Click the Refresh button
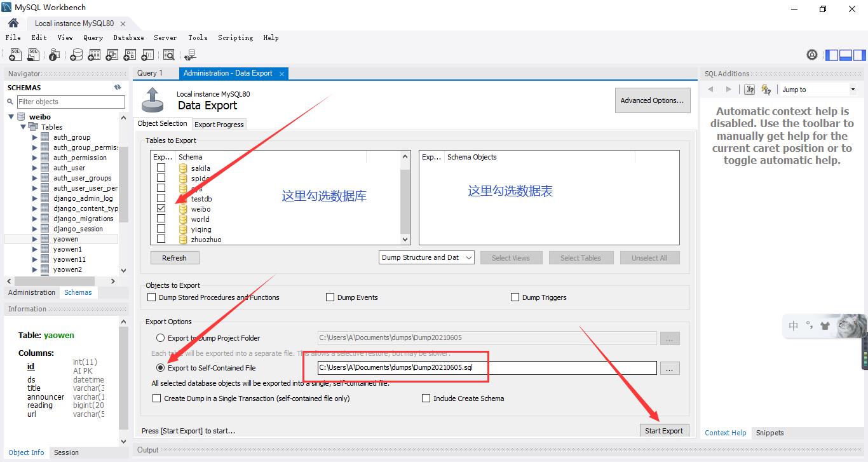The width and height of the screenshot is (868, 462). click(174, 258)
